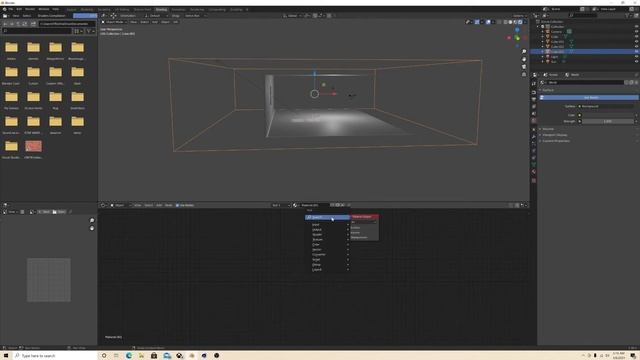Click the pan hand icon in viewport
This screenshot has width=640, height=360.
pos(524,59)
